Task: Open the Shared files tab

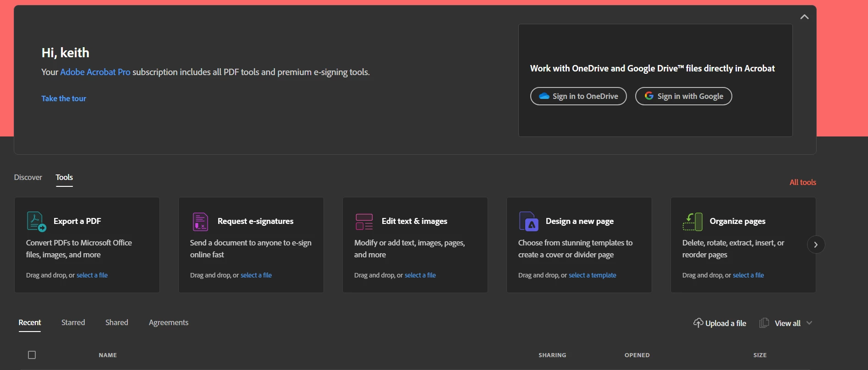Action: (117, 322)
